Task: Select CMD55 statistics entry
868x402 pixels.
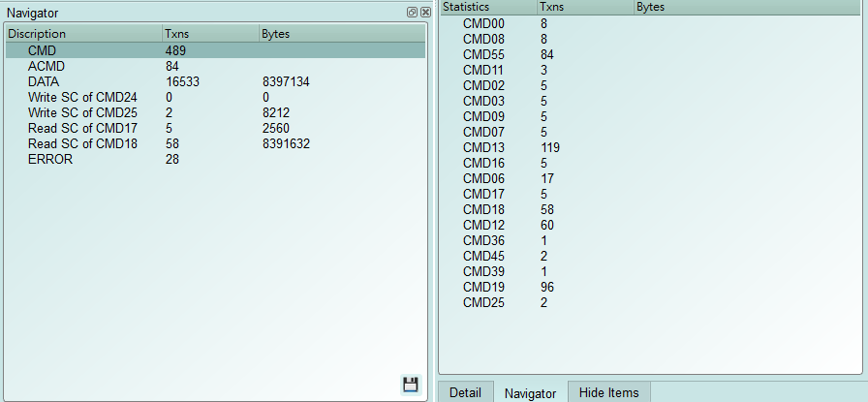Action: coord(483,55)
